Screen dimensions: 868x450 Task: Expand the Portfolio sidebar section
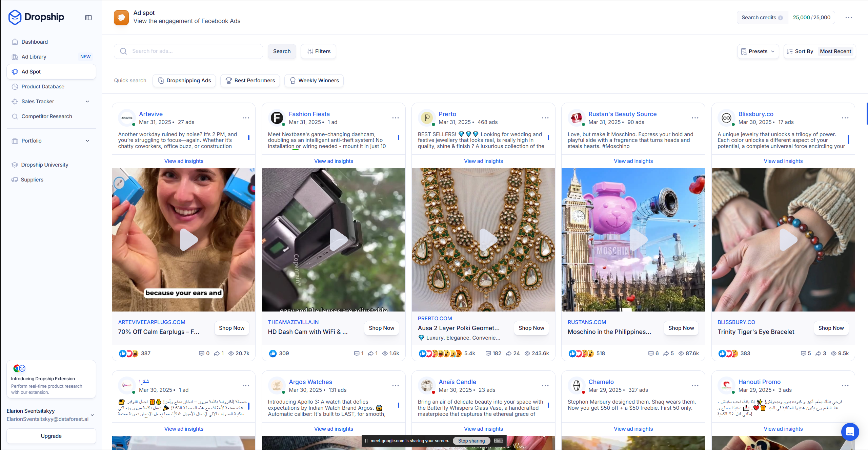click(x=87, y=141)
